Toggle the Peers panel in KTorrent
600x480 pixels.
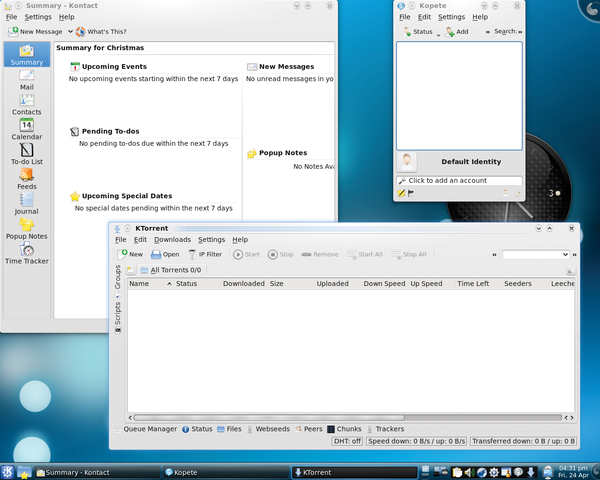309,429
